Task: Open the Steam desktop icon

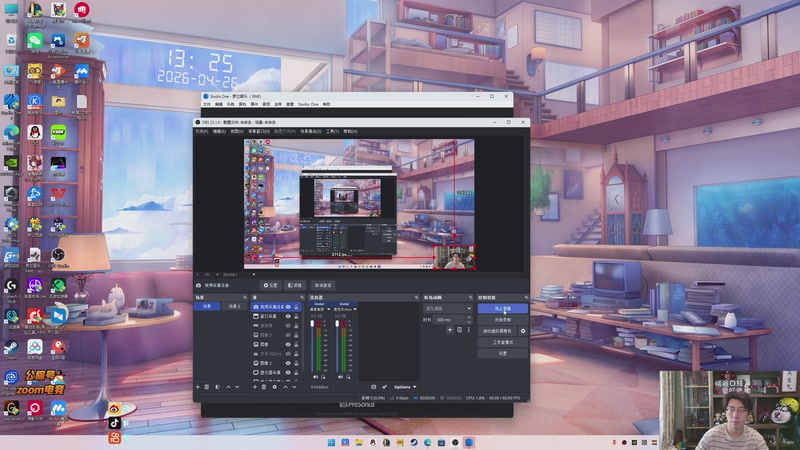Action: point(11,349)
